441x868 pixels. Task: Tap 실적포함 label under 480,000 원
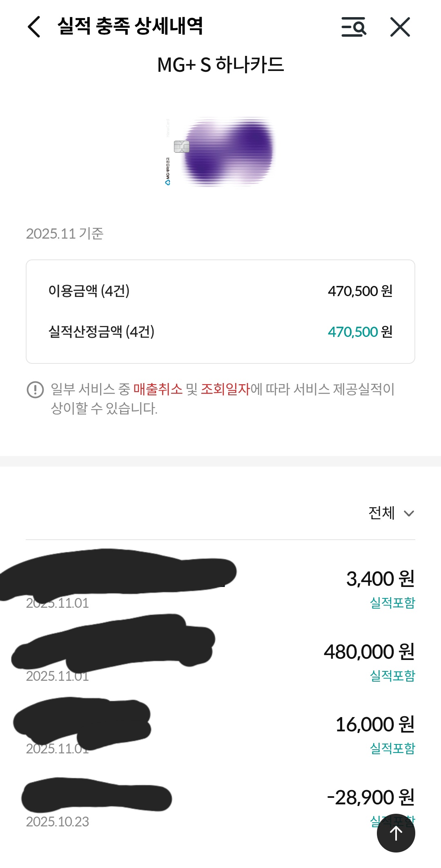(392, 675)
